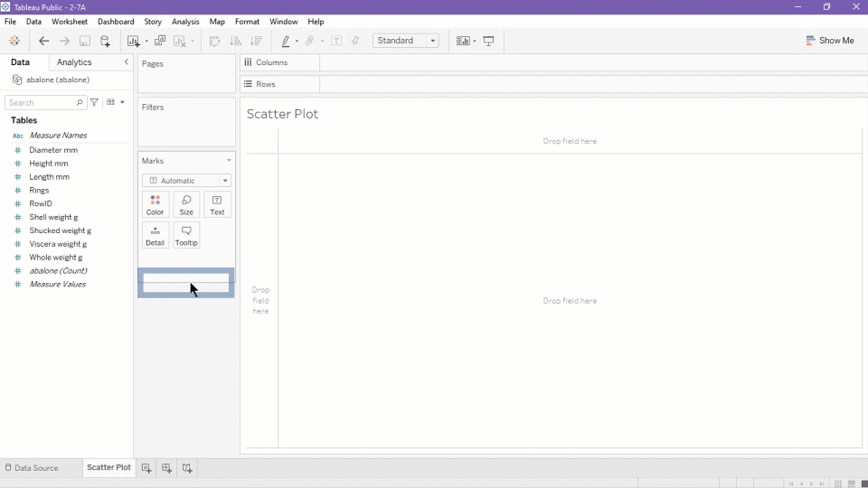Click the Fix Axes pin icon

coord(355,41)
